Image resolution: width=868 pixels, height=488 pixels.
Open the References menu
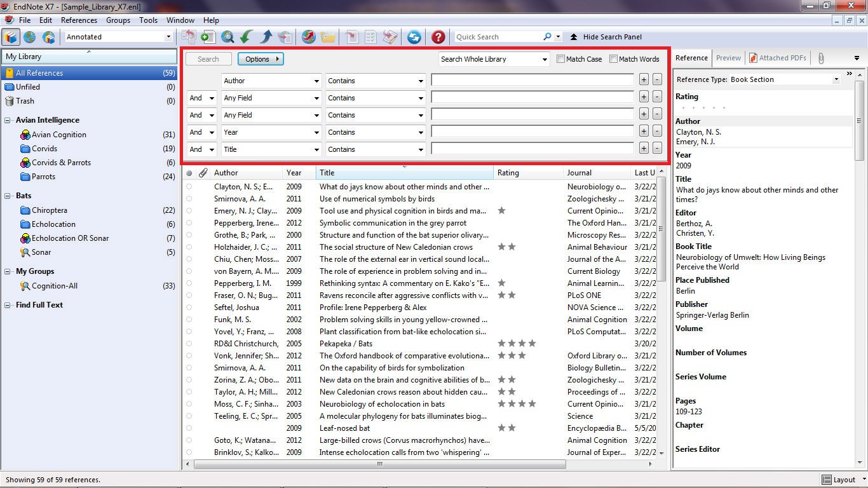click(x=79, y=20)
